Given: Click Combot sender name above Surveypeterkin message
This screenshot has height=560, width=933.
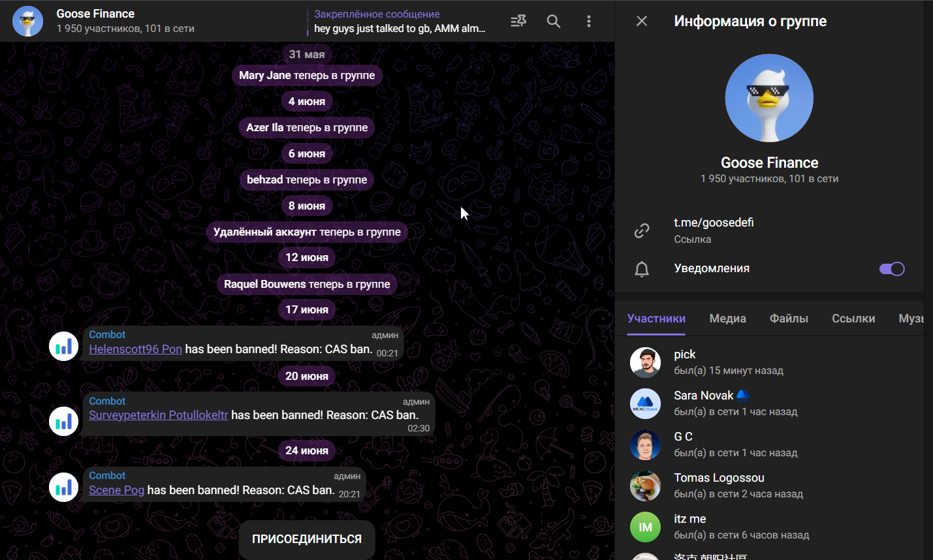Looking at the screenshot, I should coord(107,401).
